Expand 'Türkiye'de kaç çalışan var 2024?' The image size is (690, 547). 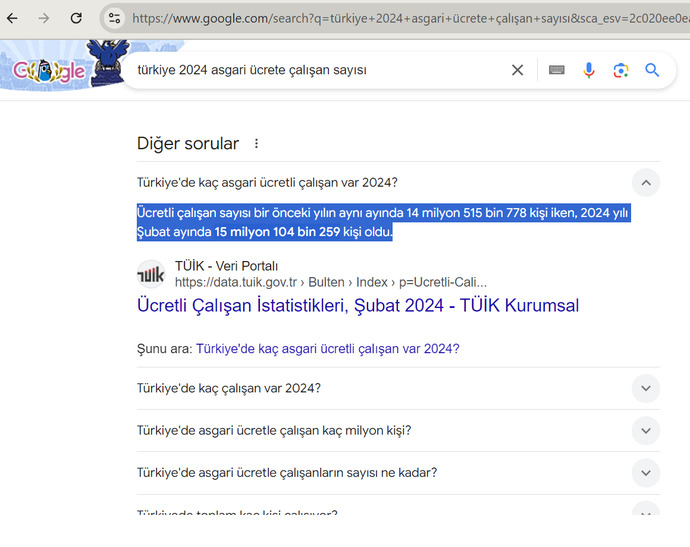(x=646, y=389)
